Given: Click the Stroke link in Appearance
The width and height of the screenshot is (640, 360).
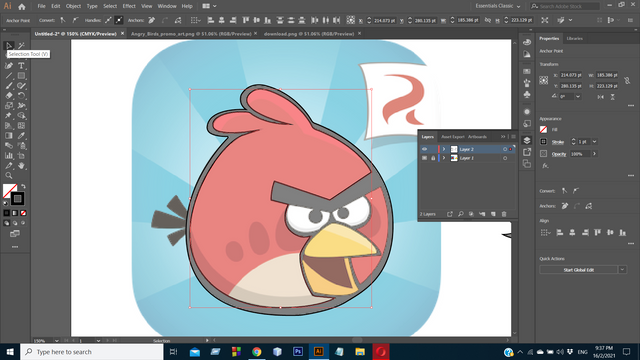Looking at the screenshot, I should pyautogui.click(x=558, y=142).
